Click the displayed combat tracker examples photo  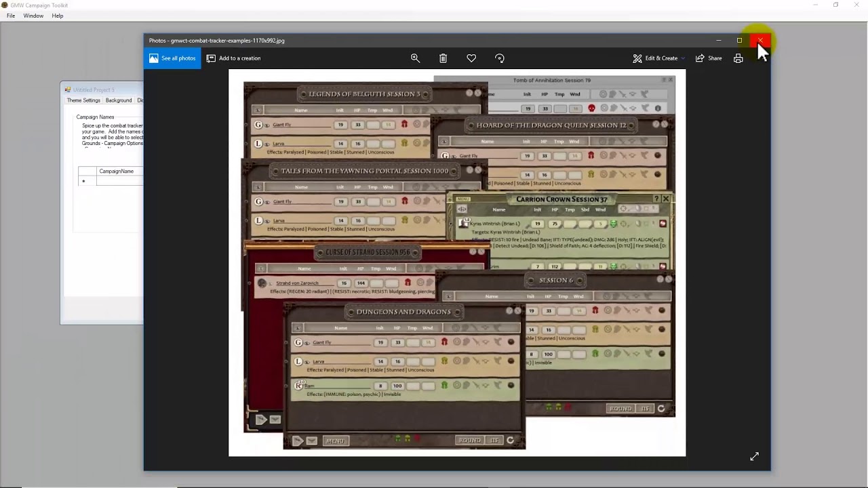pyautogui.click(x=457, y=263)
